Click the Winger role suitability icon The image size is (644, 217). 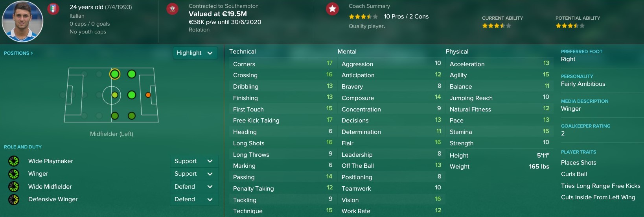pyautogui.click(x=14, y=174)
